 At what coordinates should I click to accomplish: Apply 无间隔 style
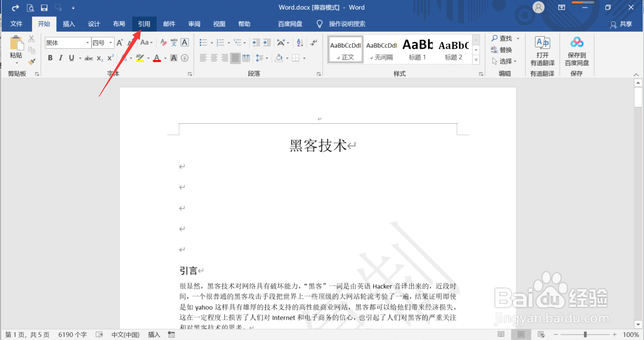coord(381,49)
